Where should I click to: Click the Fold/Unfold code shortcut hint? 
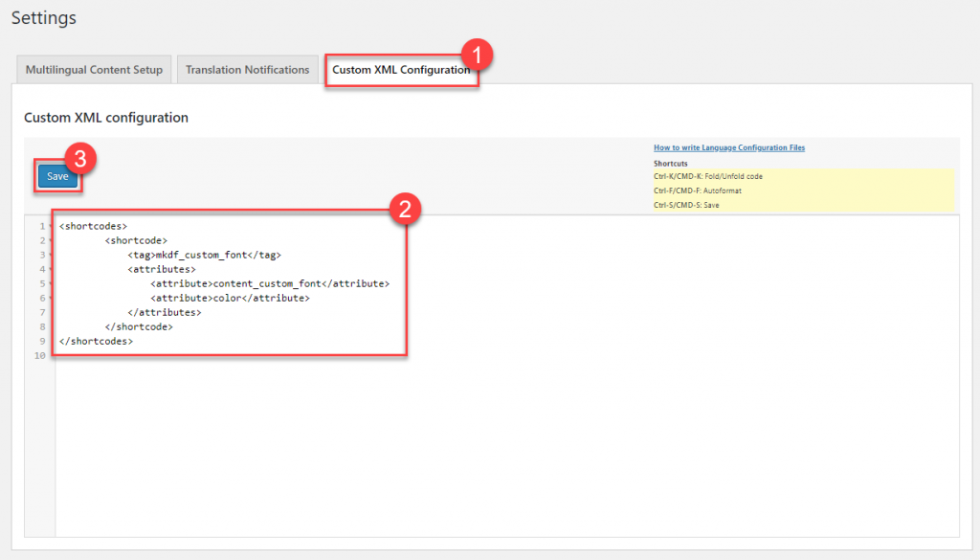[x=708, y=176]
